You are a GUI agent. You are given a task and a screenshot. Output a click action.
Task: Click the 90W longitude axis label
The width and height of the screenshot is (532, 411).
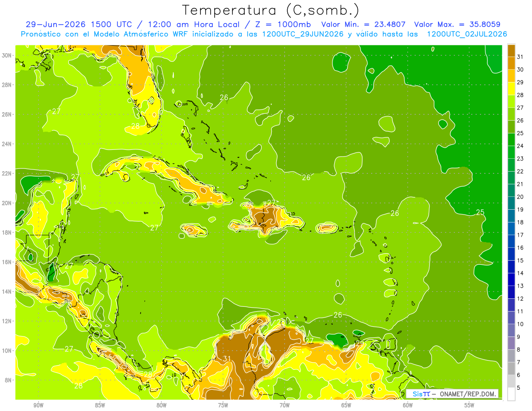click(39, 405)
